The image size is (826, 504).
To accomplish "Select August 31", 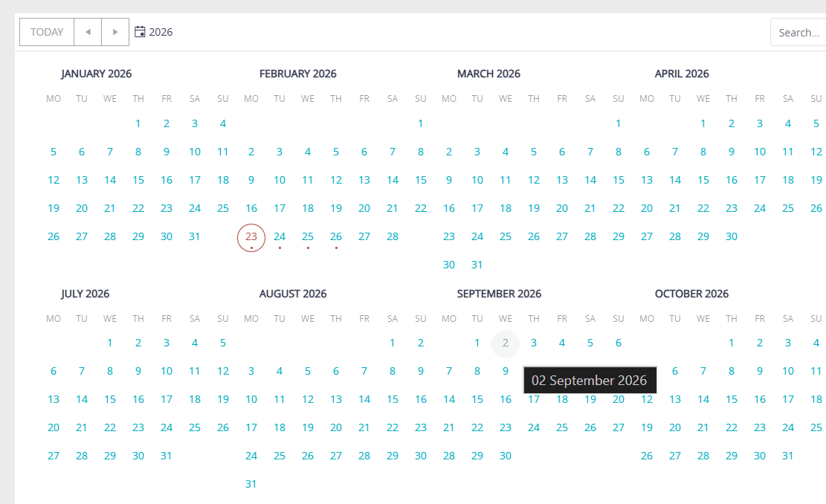I will pyautogui.click(x=251, y=484).
